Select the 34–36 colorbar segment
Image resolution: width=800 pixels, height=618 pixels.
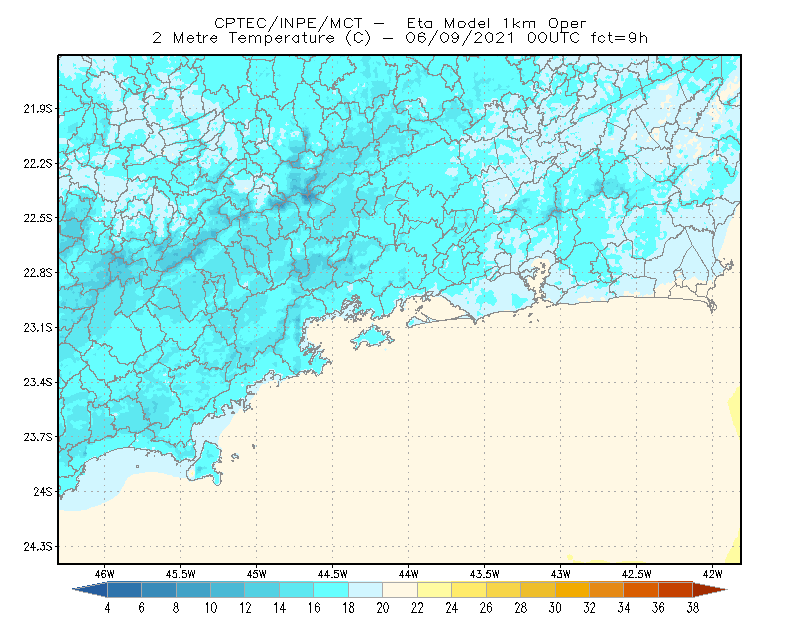click(x=641, y=589)
